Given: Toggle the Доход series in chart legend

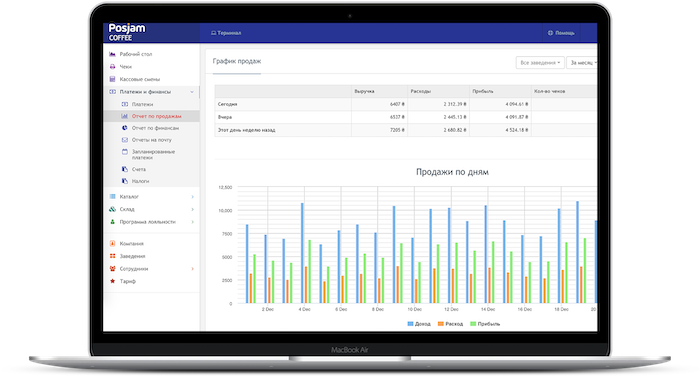Looking at the screenshot, I should click(x=419, y=324).
